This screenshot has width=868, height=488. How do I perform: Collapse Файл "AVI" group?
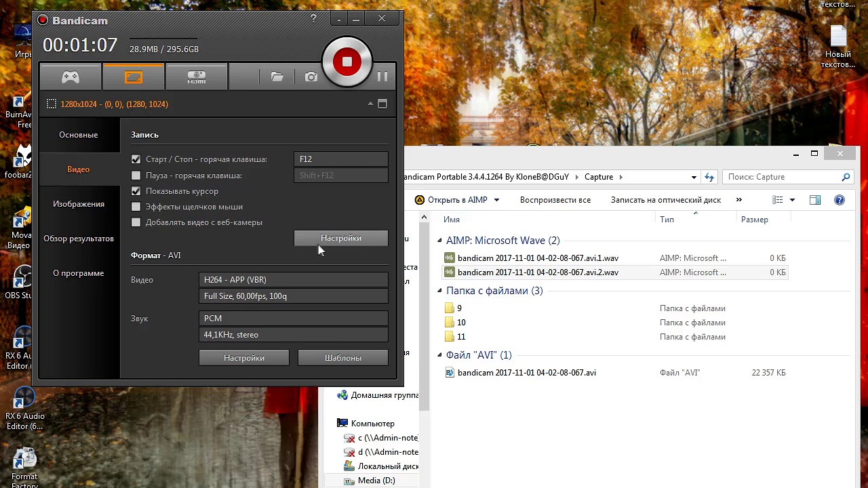click(x=439, y=355)
